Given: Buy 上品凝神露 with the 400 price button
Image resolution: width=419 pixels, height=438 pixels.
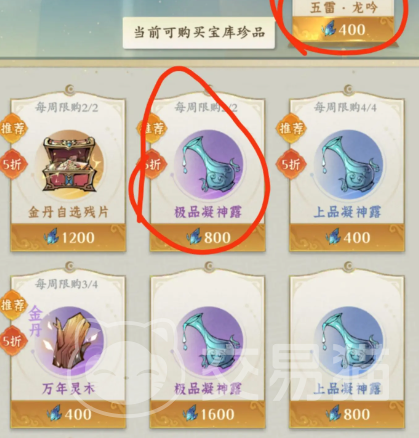Looking at the screenshot, I should (347, 237).
